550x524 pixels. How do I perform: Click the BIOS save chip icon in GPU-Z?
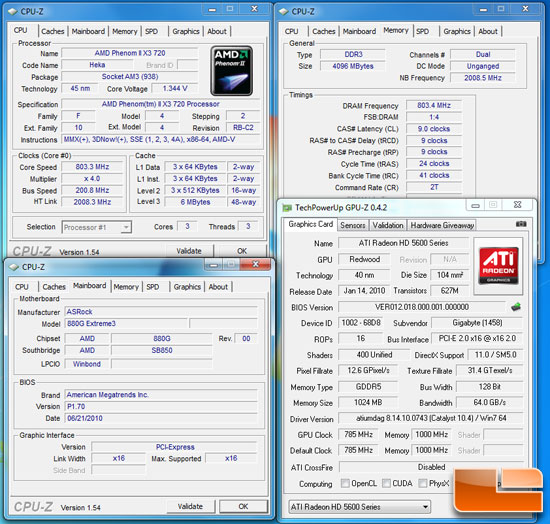coord(516,307)
